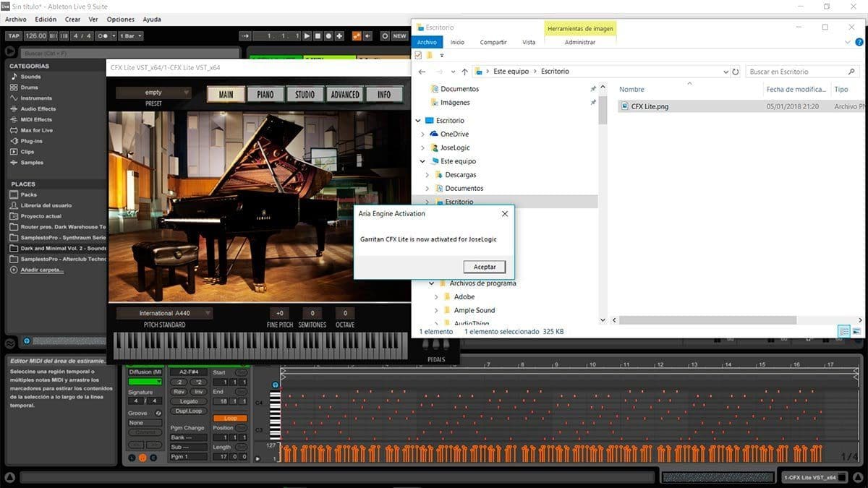This screenshot has width=868, height=488.
Task: Click the orange Automation Arm button
Action: coord(357,35)
